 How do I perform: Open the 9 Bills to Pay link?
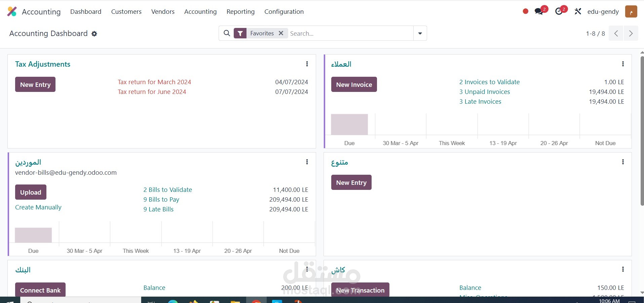[161, 199]
